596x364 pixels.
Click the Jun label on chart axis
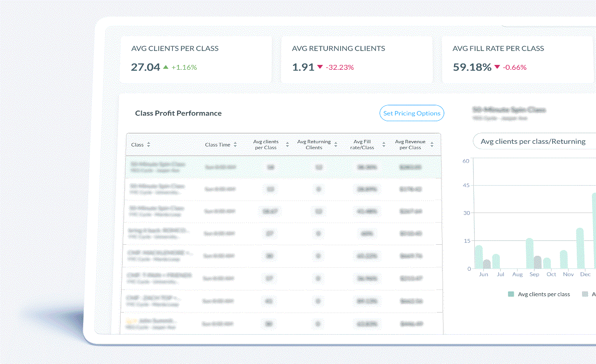point(484,275)
